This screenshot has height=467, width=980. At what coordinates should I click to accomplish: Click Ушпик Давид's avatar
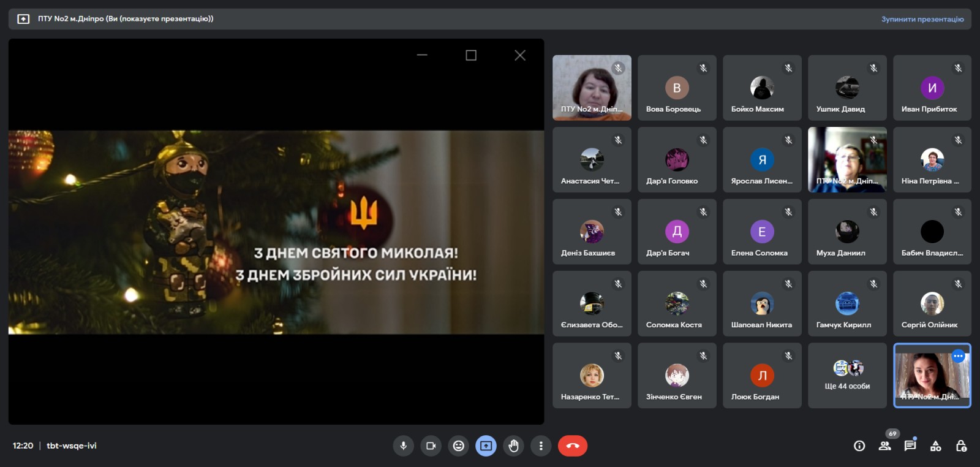(847, 88)
